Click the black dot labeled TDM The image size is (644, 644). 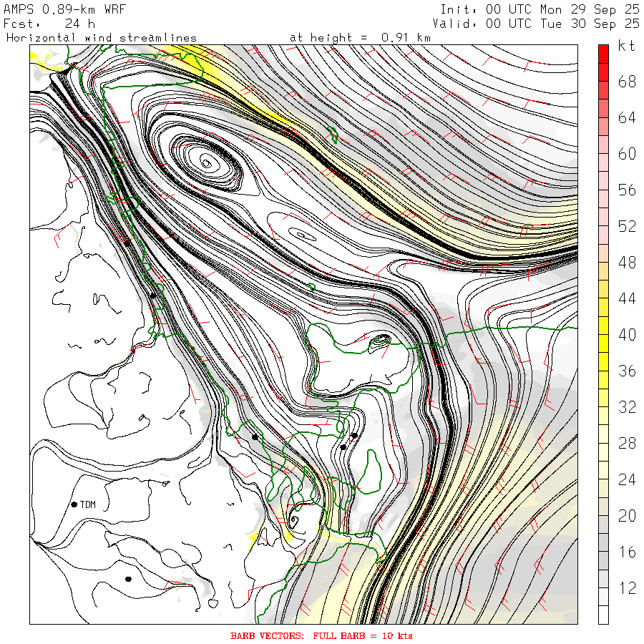74,504
